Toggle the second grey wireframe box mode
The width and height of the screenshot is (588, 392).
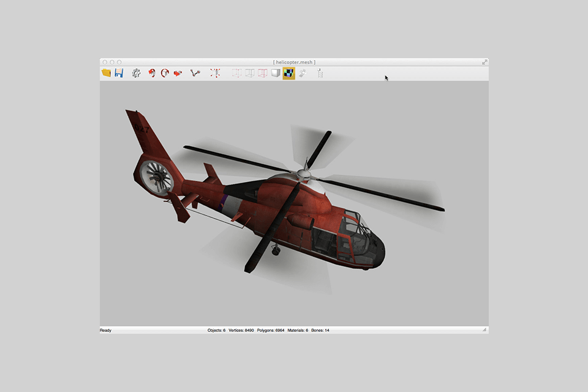coord(249,73)
